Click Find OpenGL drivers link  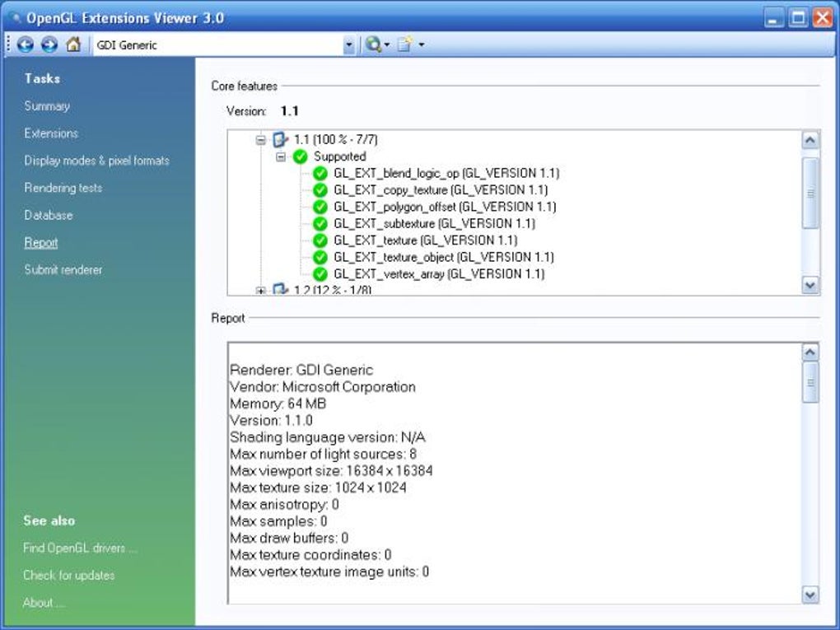coord(80,548)
